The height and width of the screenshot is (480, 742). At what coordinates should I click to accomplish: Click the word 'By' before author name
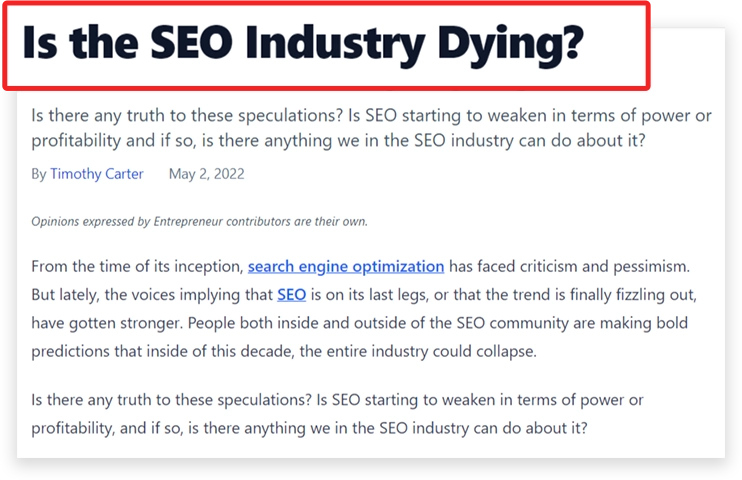39,174
